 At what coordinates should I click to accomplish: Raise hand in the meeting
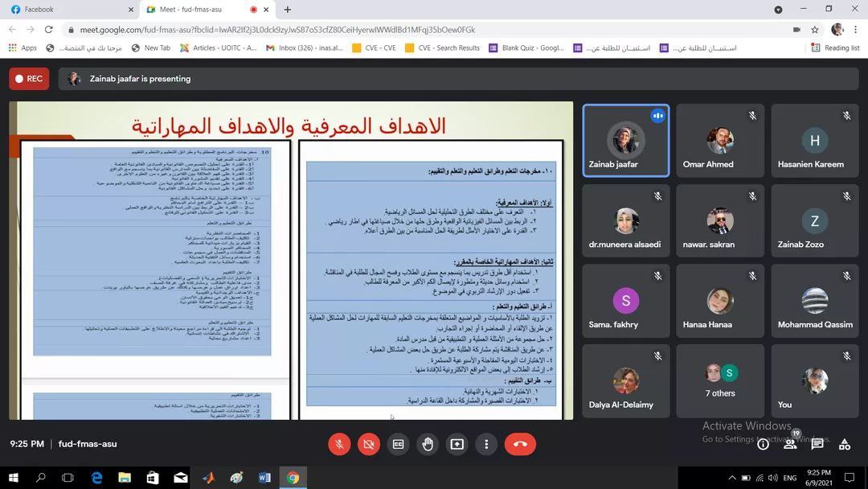(x=428, y=444)
